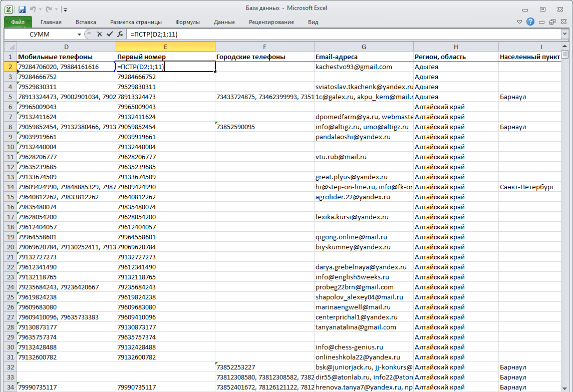Click the Городские телефоны header cell
573x392 pixels.
click(264, 57)
